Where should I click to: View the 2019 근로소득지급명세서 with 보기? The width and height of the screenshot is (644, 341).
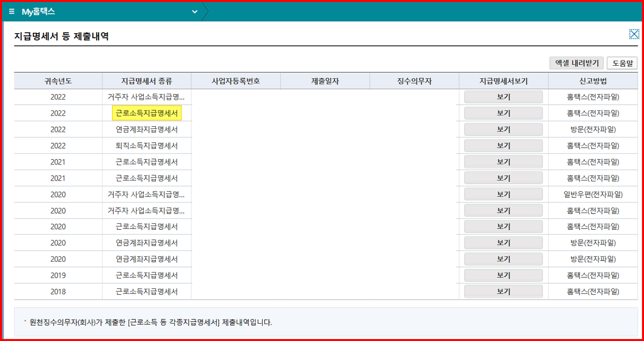tap(504, 275)
